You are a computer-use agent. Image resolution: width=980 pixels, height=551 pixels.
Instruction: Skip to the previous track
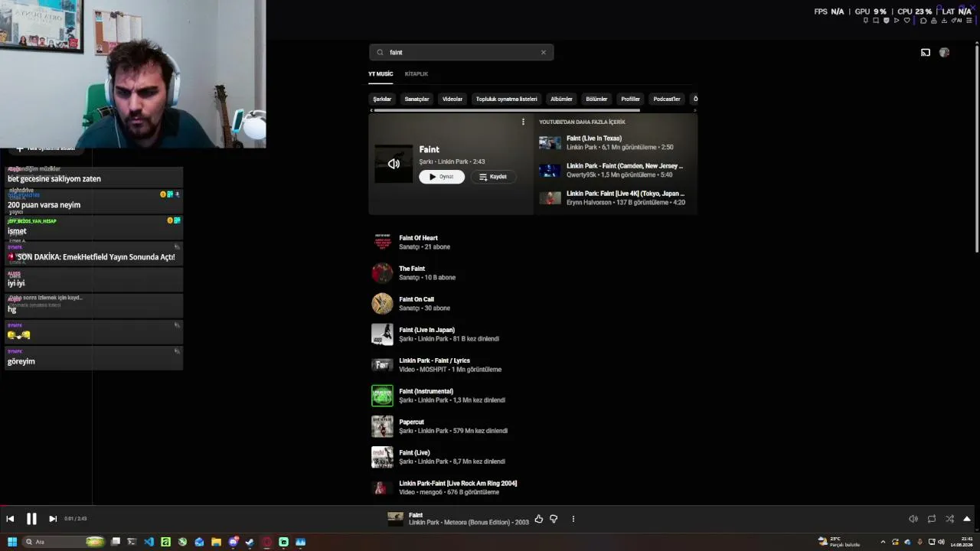[10, 519]
